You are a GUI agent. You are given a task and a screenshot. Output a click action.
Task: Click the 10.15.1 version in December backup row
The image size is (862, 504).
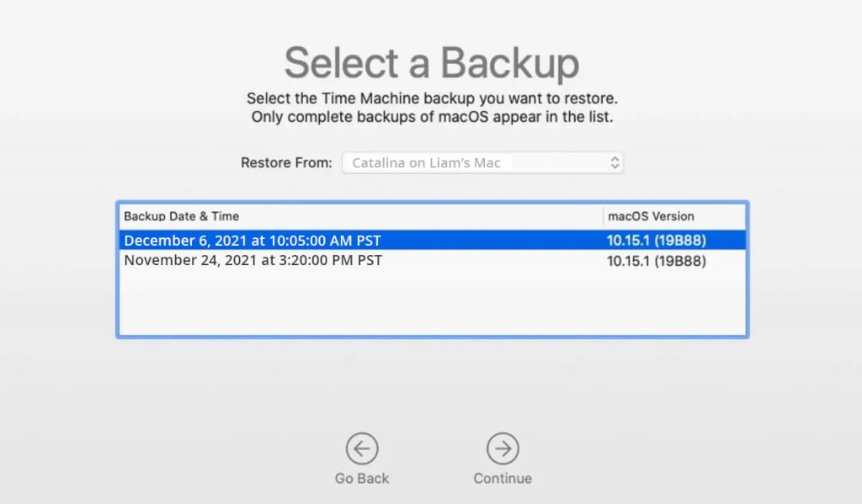(x=656, y=241)
